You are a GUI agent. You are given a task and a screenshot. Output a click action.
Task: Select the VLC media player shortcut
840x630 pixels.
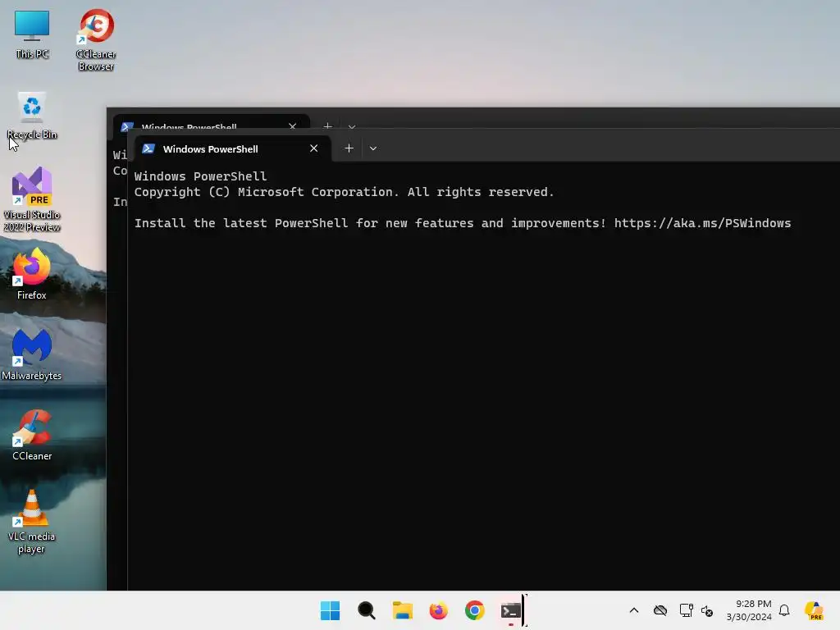pos(32,522)
